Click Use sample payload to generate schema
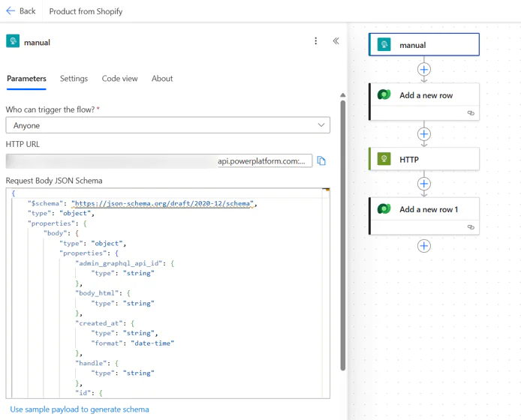Image resolution: width=521 pixels, height=420 pixels. (80, 409)
